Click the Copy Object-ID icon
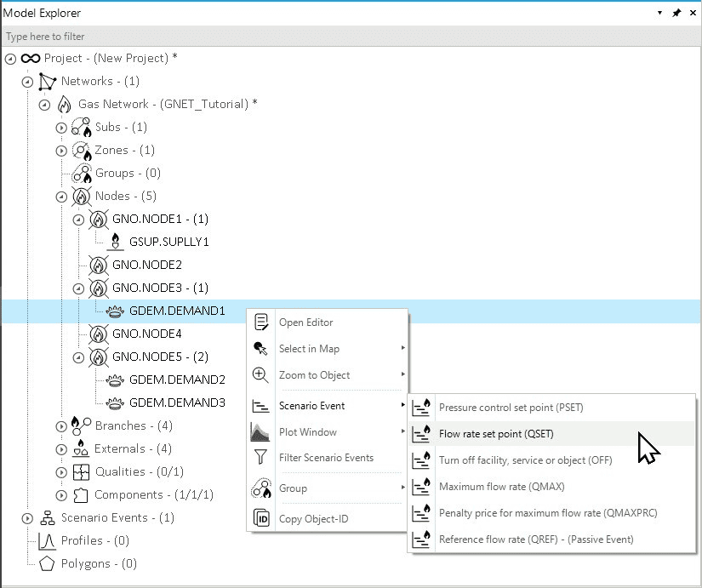 click(262, 519)
